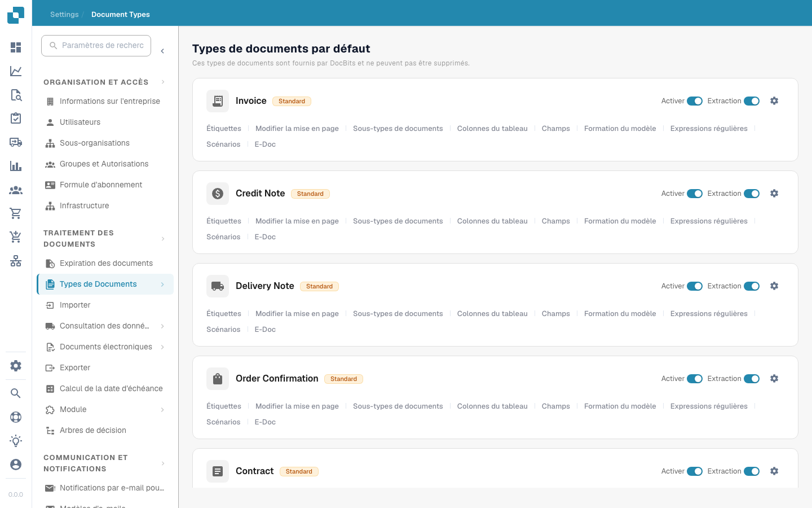Open the lifebuoy support icon
The height and width of the screenshot is (508, 812).
[16, 417]
